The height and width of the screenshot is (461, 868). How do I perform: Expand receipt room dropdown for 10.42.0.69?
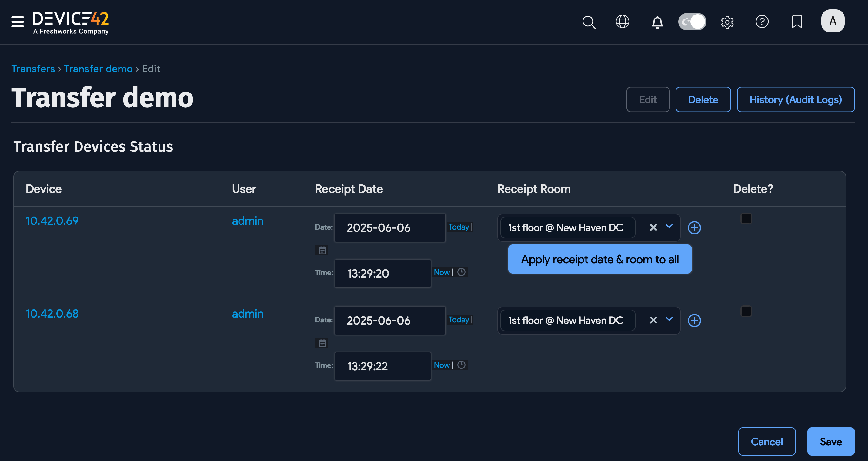(x=669, y=227)
